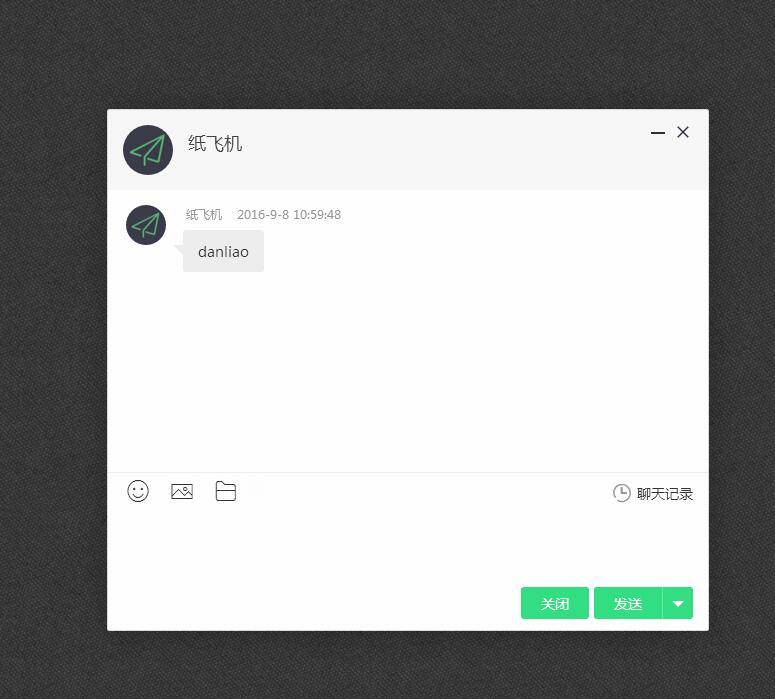Close the chat window with the X
This screenshot has height=699, width=775.
683,132
